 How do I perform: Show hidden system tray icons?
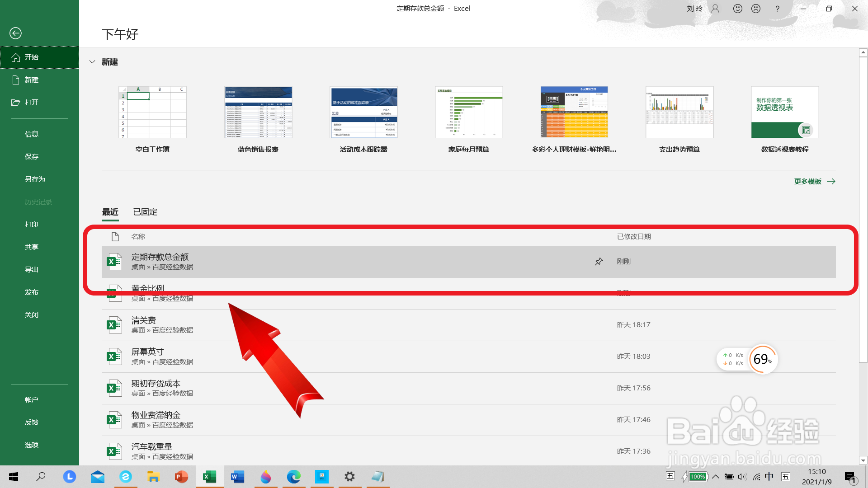coord(716,477)
